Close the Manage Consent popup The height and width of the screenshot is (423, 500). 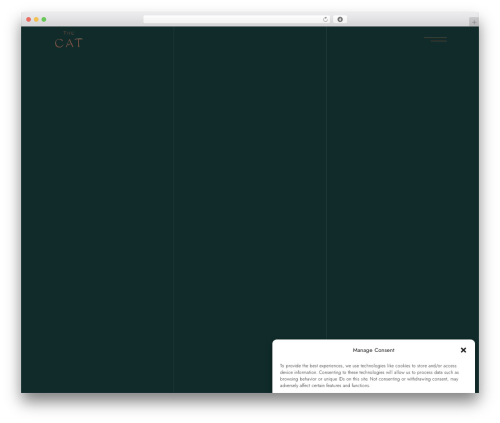463,350
